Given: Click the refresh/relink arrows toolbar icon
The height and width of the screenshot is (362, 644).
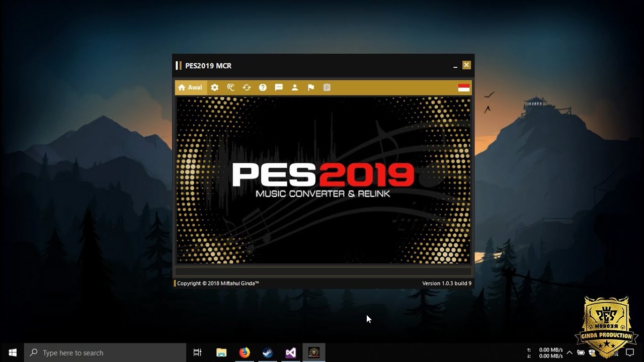Looking at the screenshot, I should click(247, 87).
